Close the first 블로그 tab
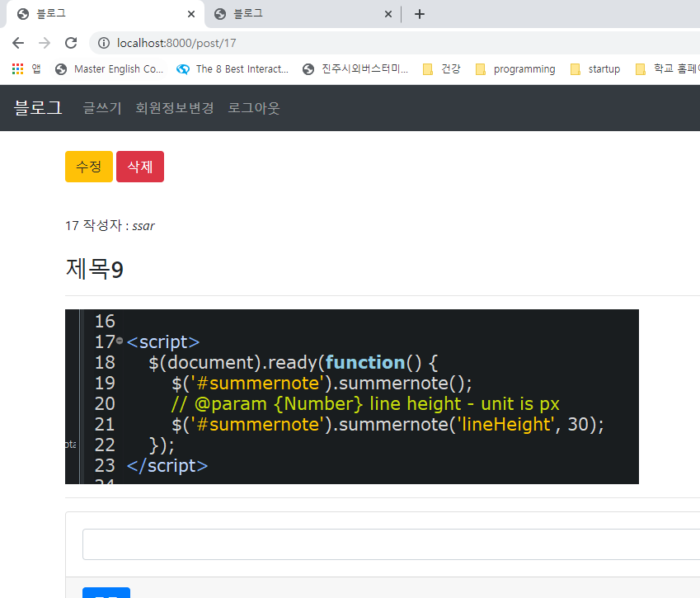700x598 pixels. tap(191, 14)
